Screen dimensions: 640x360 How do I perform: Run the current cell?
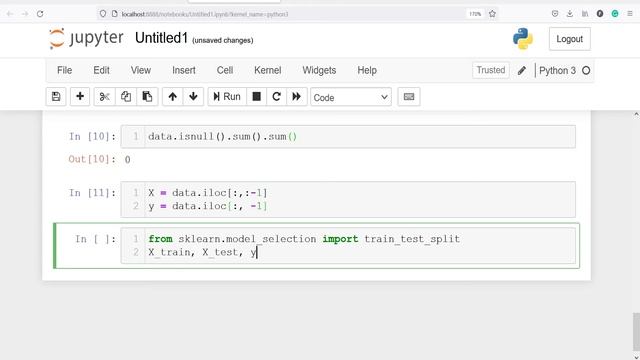(x=227, y=97)
